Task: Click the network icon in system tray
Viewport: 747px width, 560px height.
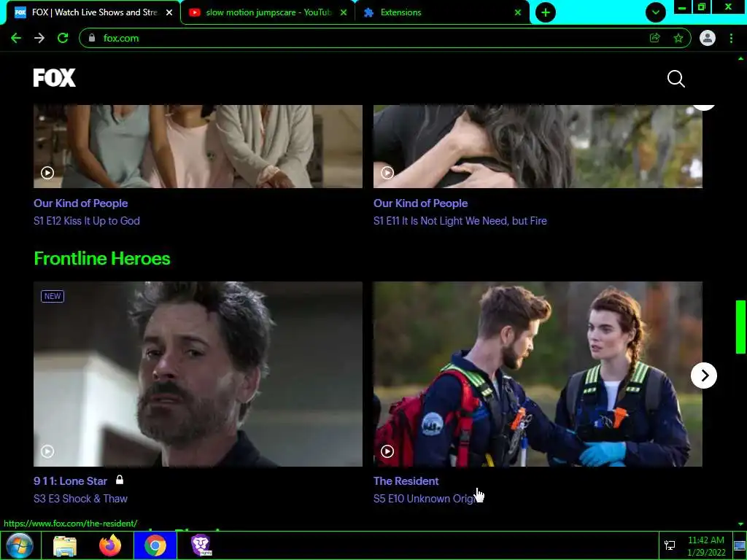Action: pyautogui.click(x=670, y=545)
